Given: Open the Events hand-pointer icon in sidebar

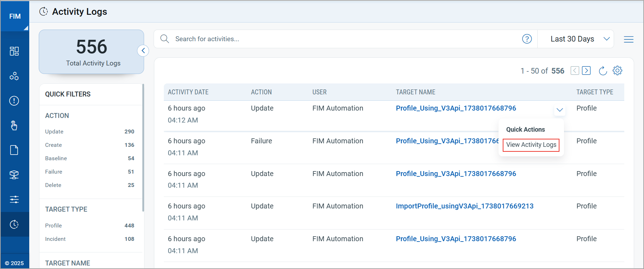Looking at the screenshot, I should (x=14, y=125).
